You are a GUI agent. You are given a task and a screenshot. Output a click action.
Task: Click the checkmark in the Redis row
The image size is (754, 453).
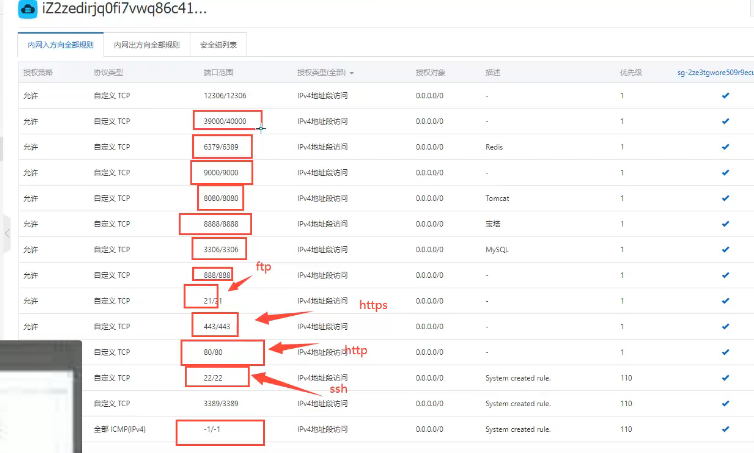pyautogui.click(x=725, y=147)
